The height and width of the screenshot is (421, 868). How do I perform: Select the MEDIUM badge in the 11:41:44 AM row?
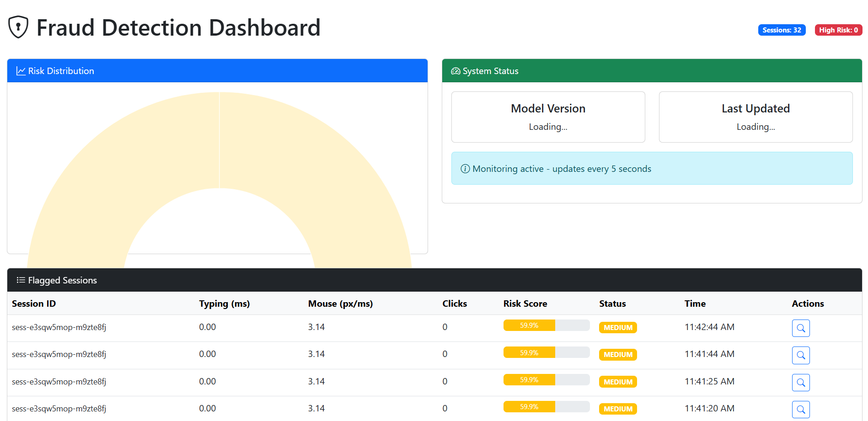click(618, 355)
